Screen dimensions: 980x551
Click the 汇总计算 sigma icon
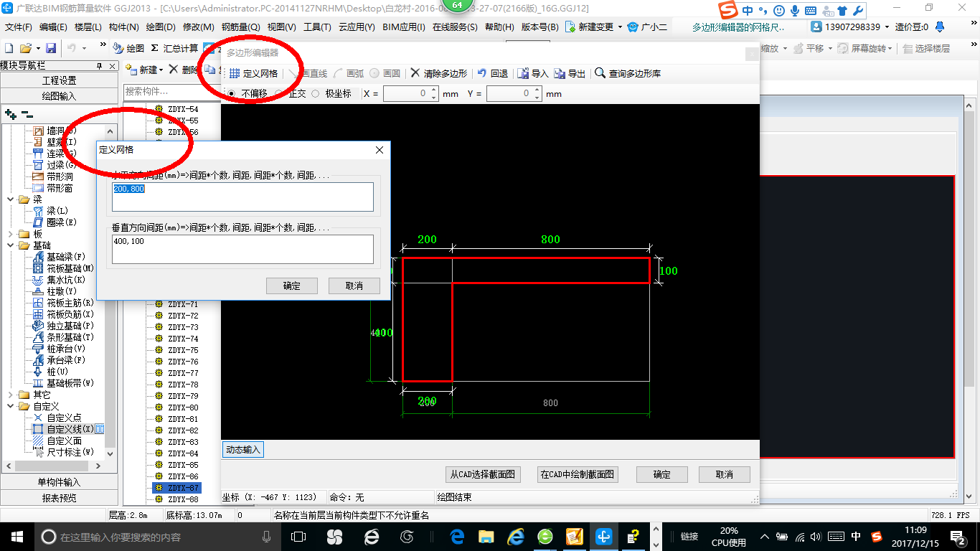point(154,48)
